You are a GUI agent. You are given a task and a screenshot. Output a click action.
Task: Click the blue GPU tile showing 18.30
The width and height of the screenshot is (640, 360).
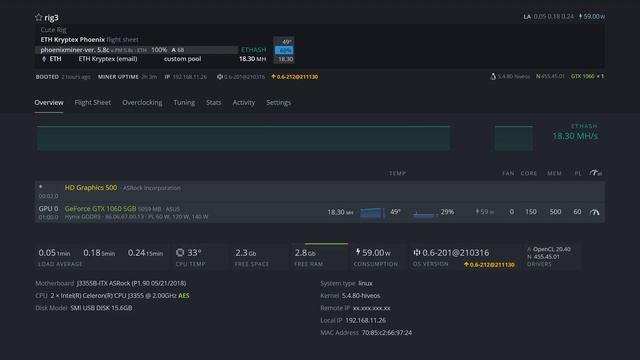284,50
